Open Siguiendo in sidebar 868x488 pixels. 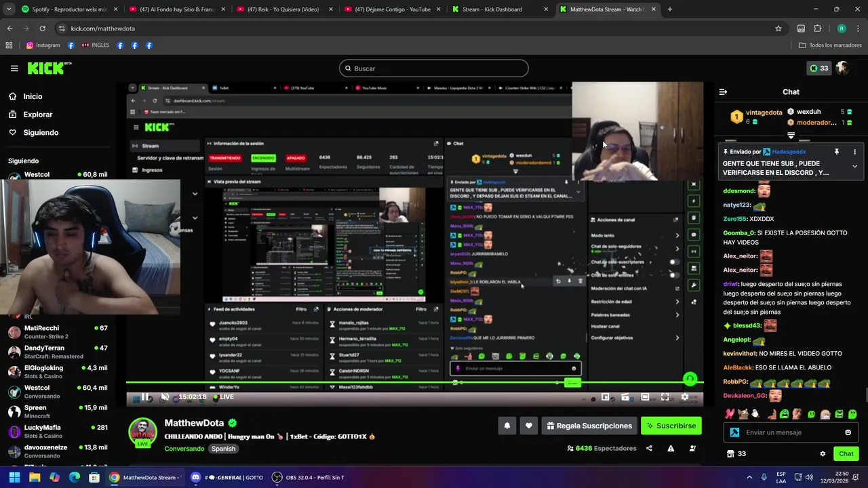(41, 133)
